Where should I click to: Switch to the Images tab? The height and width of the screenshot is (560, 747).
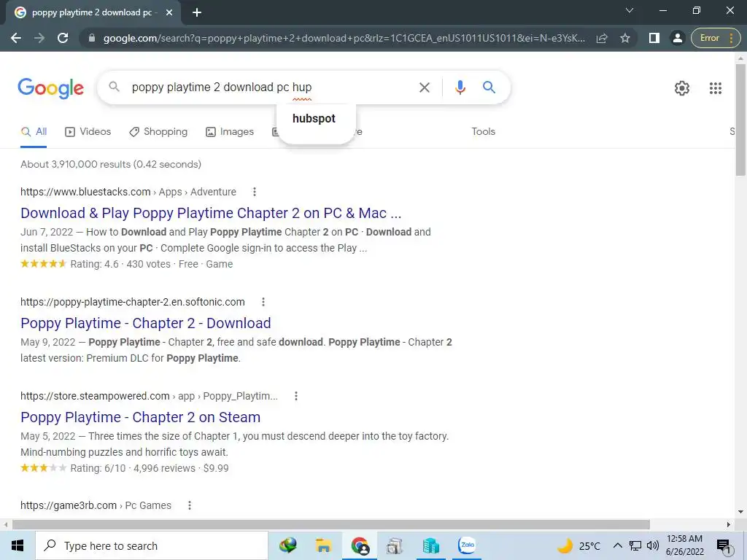(230, 132)
